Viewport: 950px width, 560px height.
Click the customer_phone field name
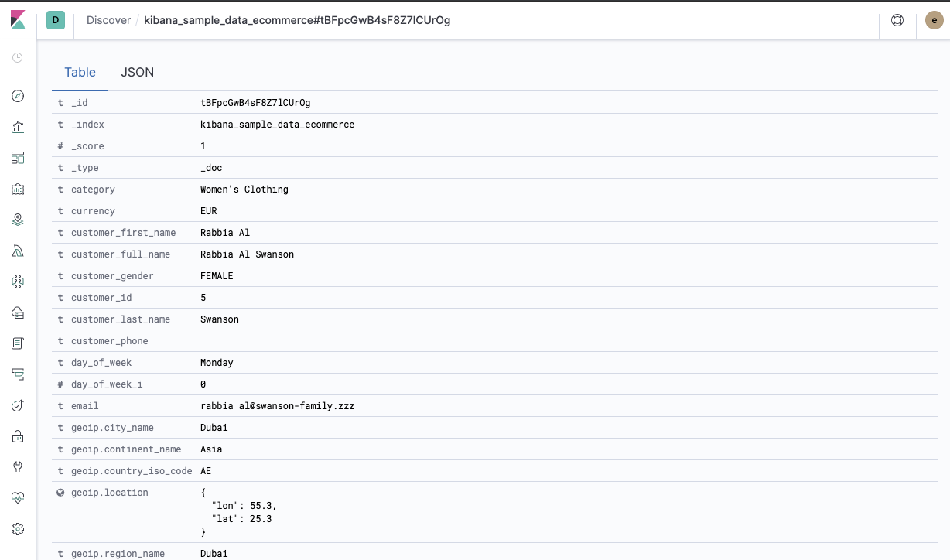click(x=110, y=341)
